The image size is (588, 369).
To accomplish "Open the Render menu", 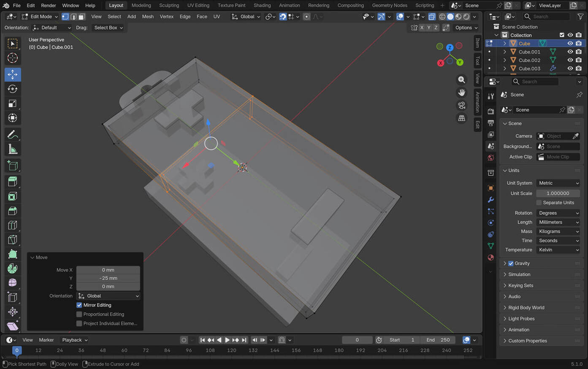I will coord(49,5).
